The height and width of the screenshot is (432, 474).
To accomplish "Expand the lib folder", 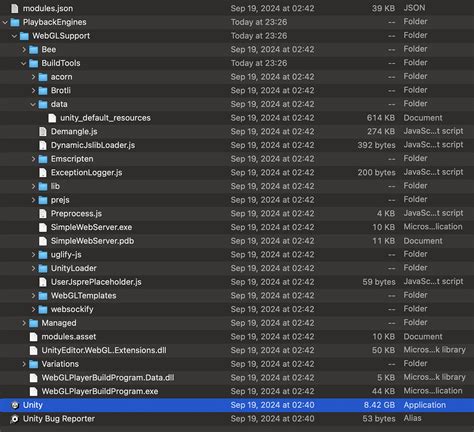I will click(x=33, y=186).
